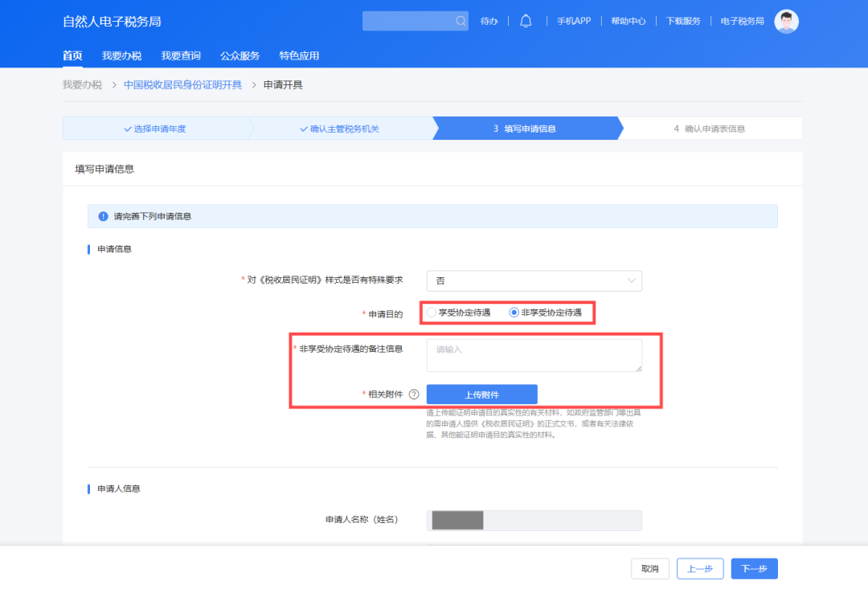
Task: Click the 上一步 button
Action: click(x=700, y=568)
